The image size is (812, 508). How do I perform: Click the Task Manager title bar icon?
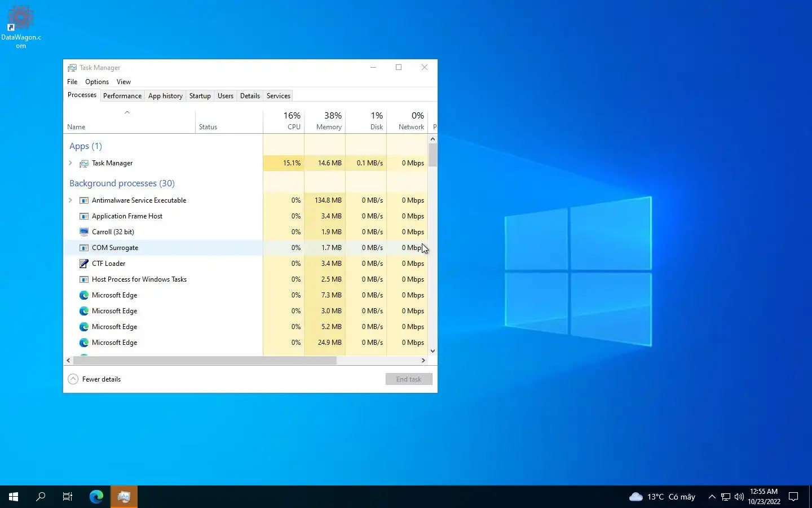coord(72,68)
